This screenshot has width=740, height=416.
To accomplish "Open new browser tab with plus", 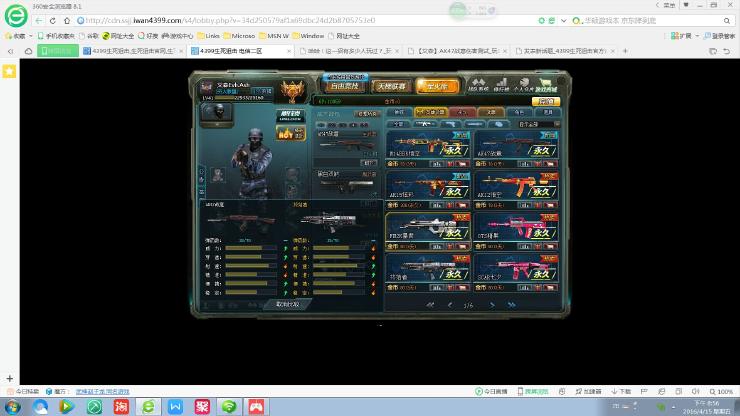I will click(x=625, y=51).
